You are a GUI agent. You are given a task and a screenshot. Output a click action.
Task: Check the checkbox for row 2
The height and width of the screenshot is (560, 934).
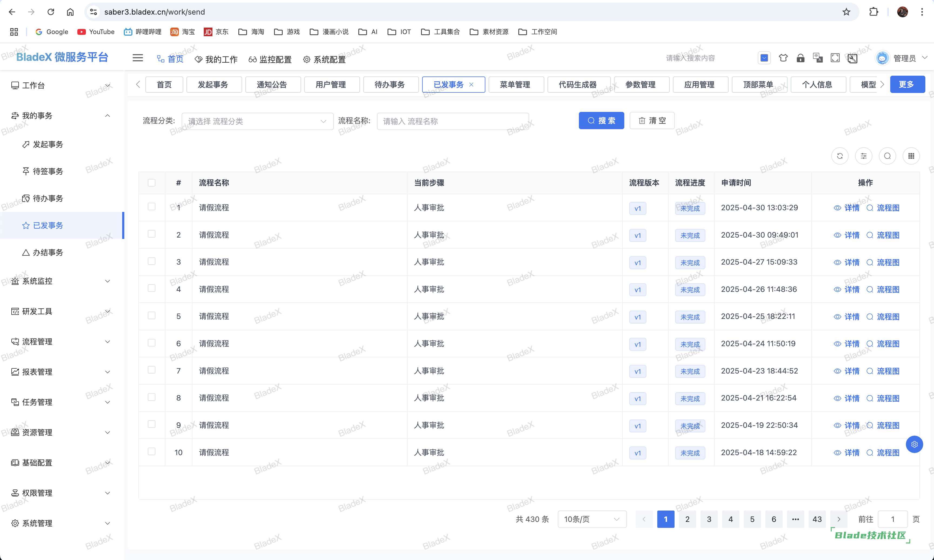click(152, 234)
